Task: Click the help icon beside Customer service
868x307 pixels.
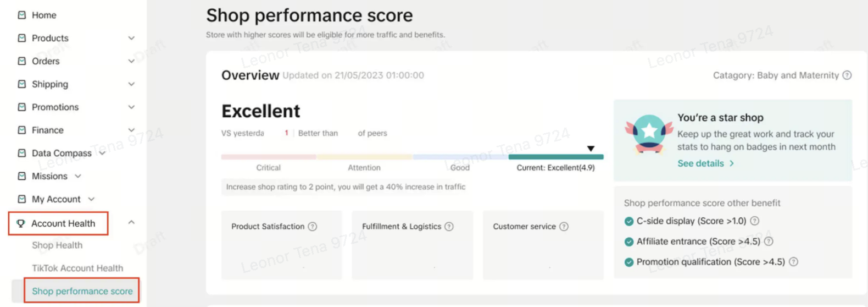Action: pos(564,227)
